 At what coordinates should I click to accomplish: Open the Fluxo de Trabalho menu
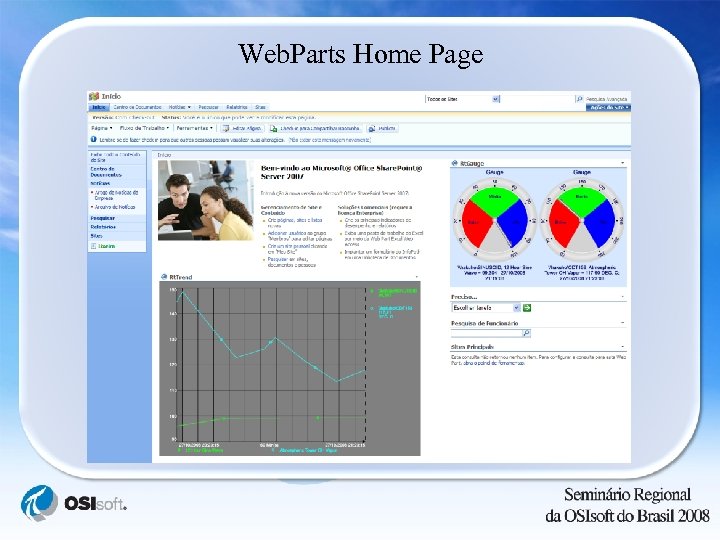(x=145, y=129)
